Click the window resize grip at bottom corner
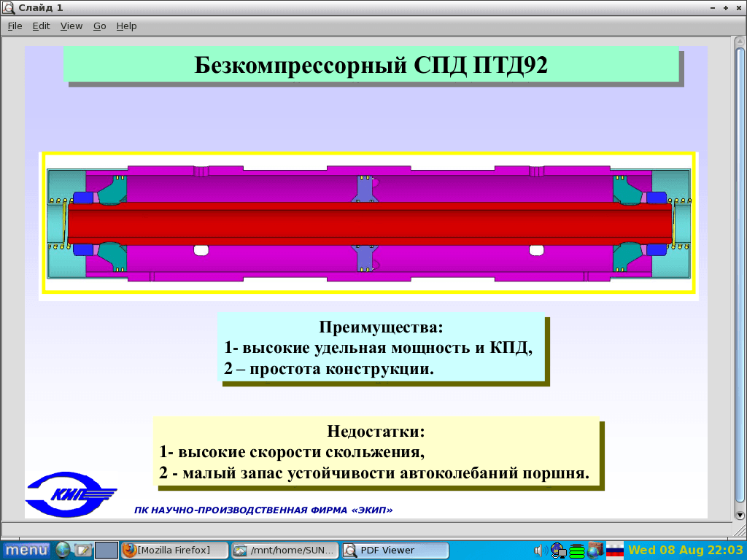This screenshot has width=747, height=560. [739, 529]
